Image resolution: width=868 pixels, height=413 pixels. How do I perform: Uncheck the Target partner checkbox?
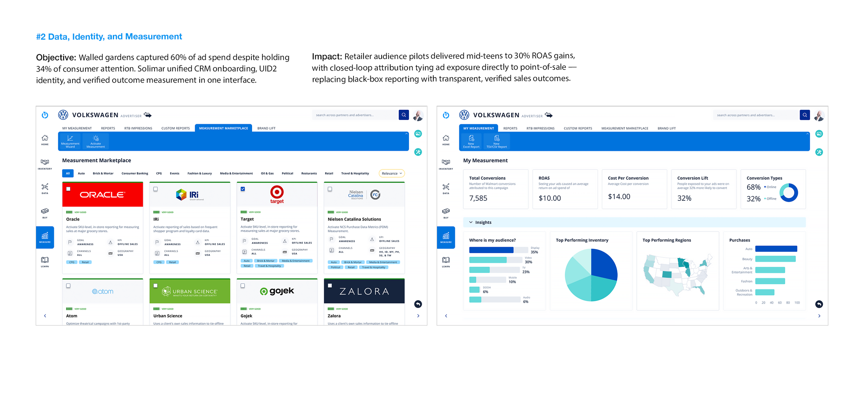click(x=243, y=189)
